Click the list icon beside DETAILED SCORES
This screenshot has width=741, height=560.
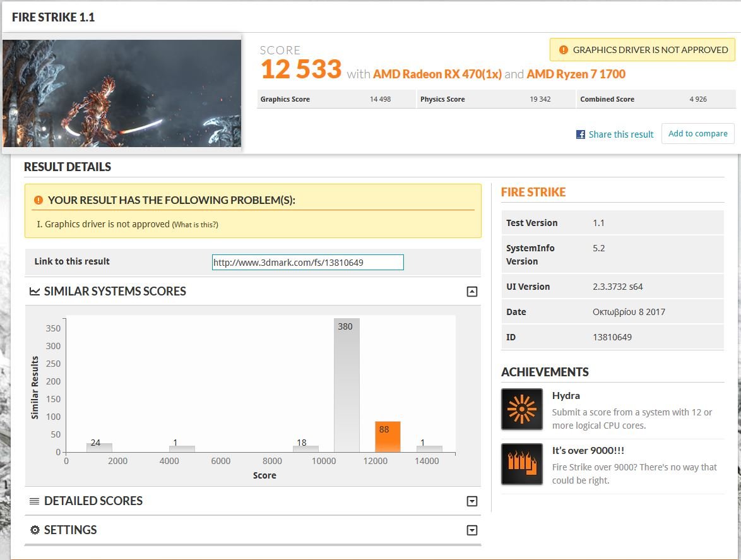tap(35, 501)
